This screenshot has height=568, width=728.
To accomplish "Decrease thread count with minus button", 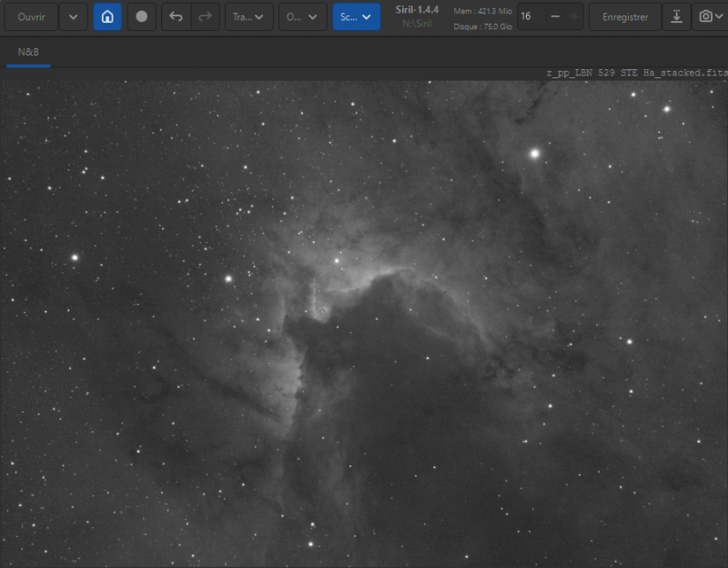I will point(555,16).
